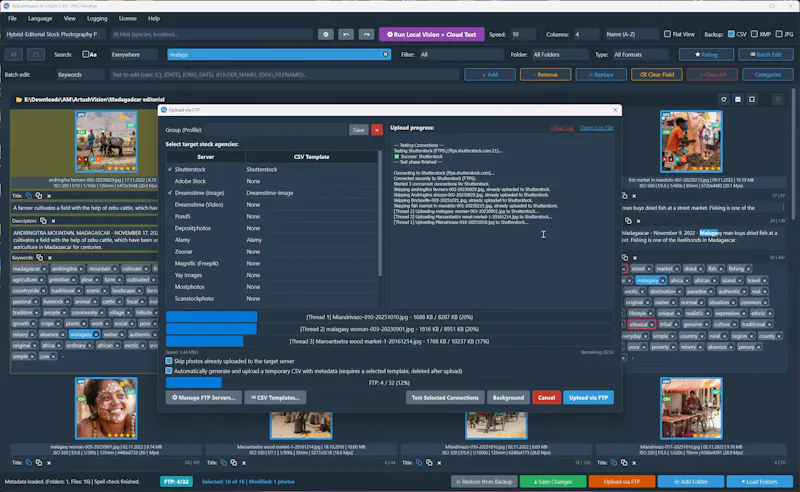The width and height of the screenshot is (800, 492).
Task: Open the All Formats type dropdown
Action: point(640,54)
